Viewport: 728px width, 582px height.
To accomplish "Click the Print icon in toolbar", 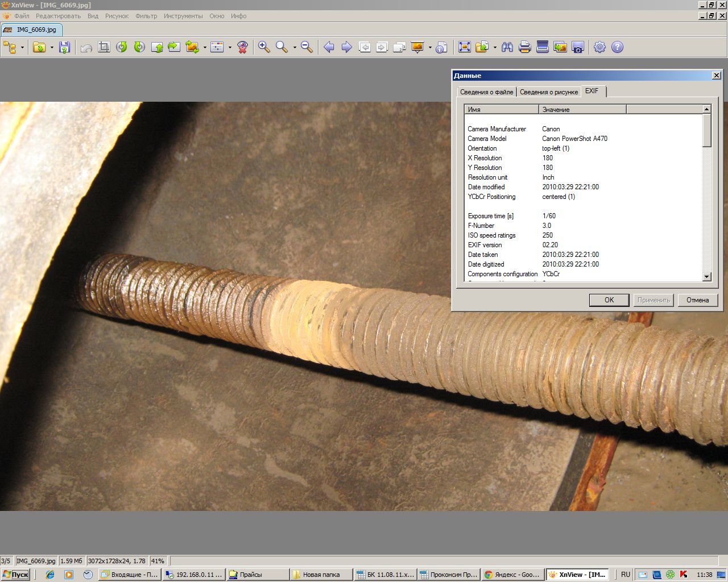I will tap(525, 47).
